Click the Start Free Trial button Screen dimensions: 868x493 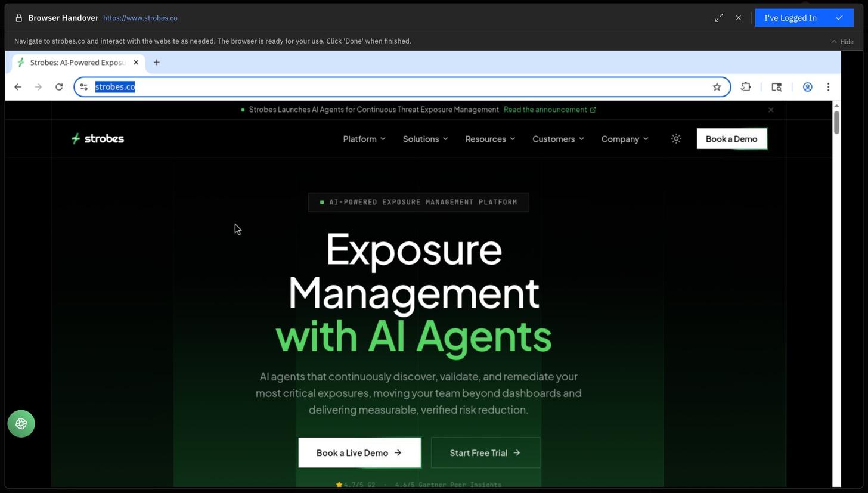[485, 453]
